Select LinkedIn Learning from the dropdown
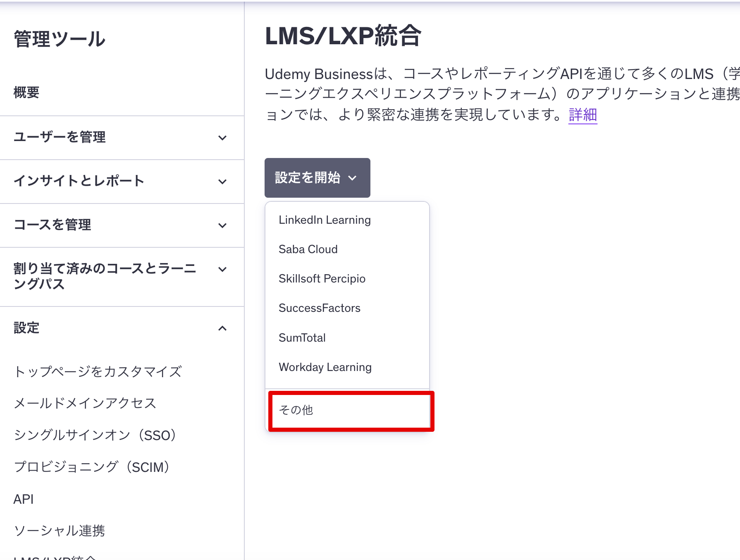This screenshot has height=560, width=740. [325, 220]
